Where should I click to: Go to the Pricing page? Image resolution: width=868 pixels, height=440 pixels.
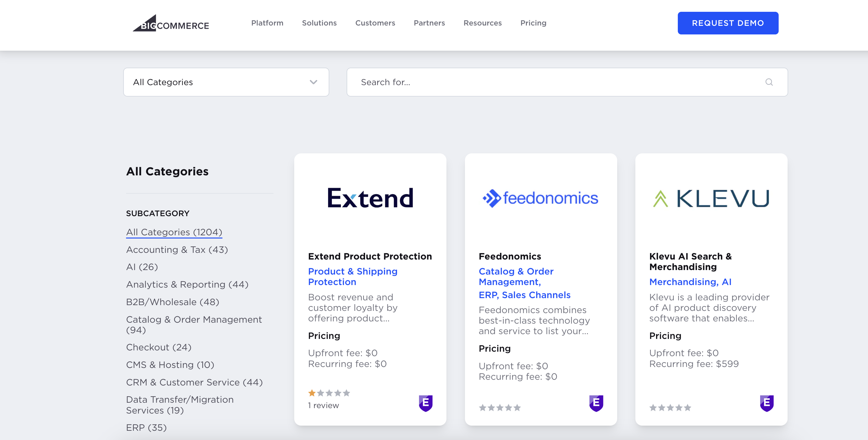(533, 23)
